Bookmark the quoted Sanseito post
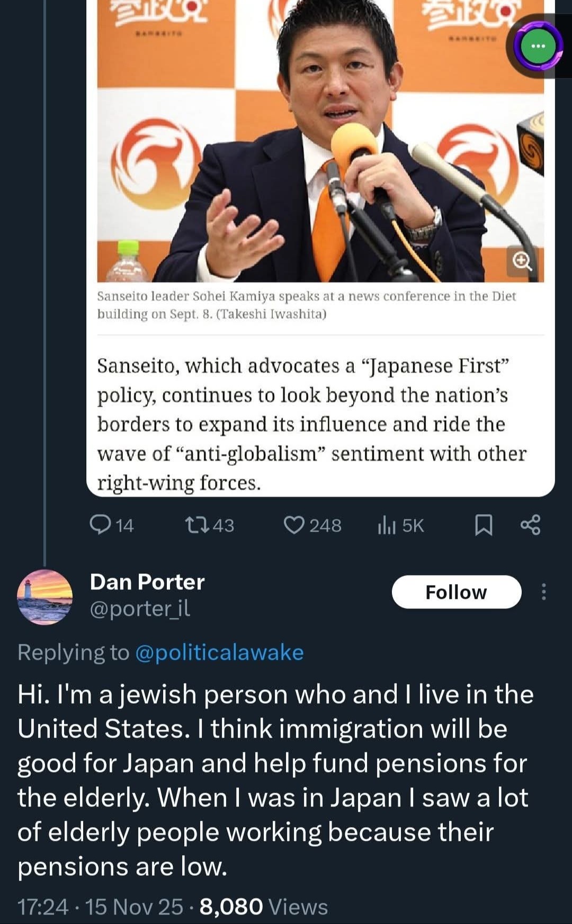The width and height of the screenshot is (572, 924). [483, 525]
